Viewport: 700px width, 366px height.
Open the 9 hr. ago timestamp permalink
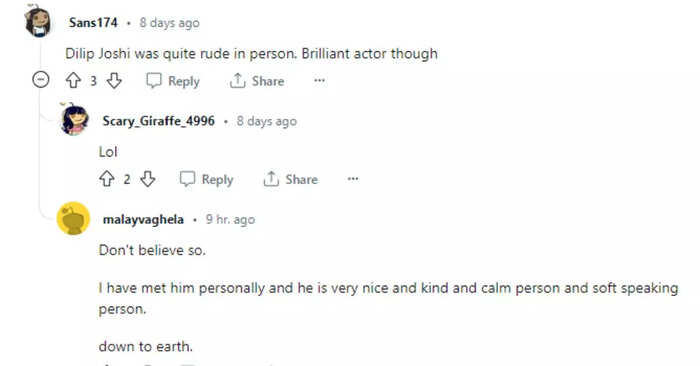tap(230, 219)
